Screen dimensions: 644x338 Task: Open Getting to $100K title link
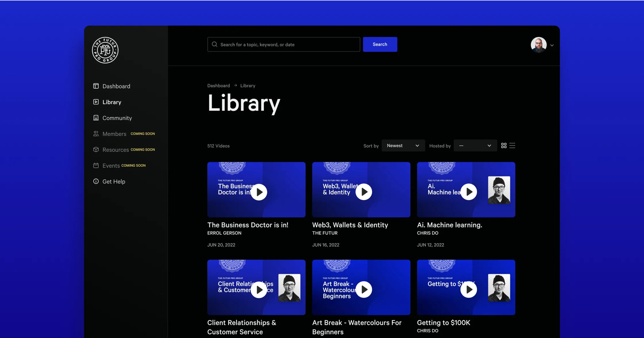pos(444,322)
